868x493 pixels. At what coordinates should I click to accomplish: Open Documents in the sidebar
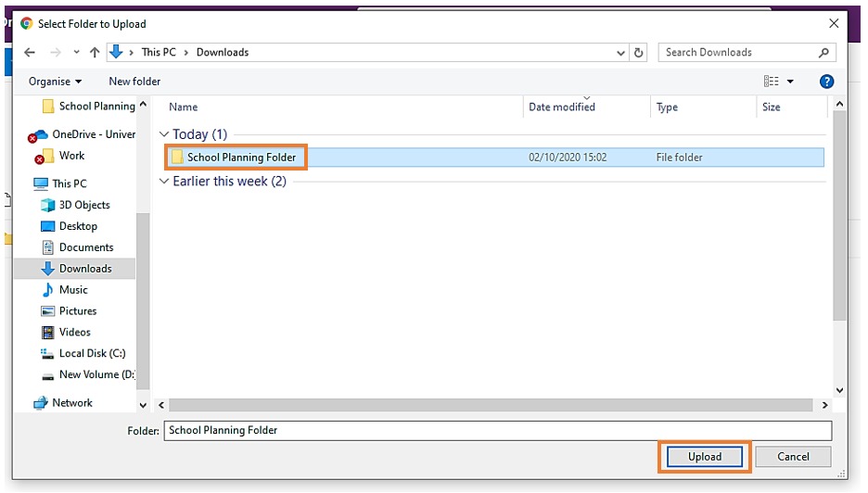click(86, 247)
